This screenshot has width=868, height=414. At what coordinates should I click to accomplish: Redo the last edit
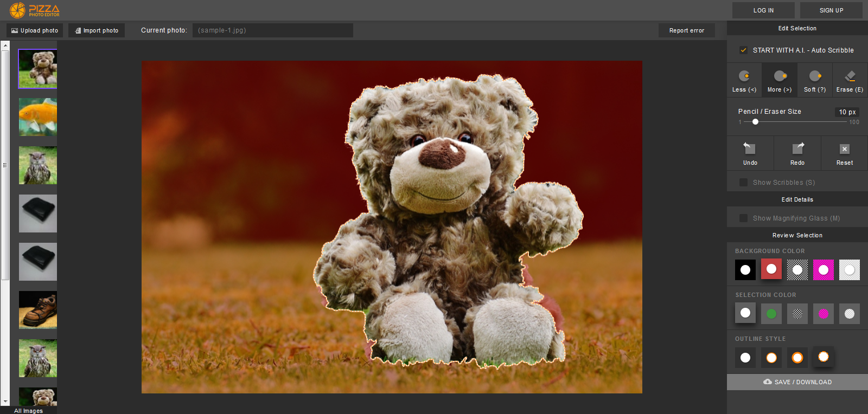[x=797, y=153]
